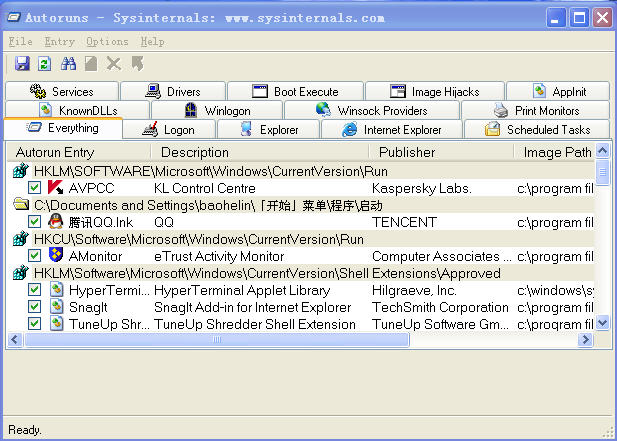Click the TuneUp Shredder entry file icon

[x=57, y=324]
